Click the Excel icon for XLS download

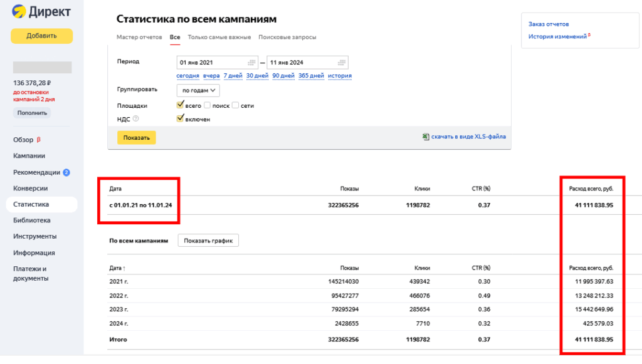tap(426, 137)
